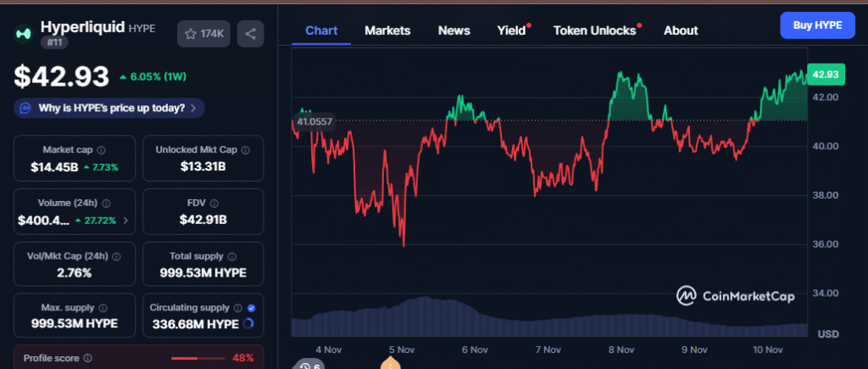Click the orange event marker at 5 Nov
The height and width of the screenshot is (369, 868).
390,365
